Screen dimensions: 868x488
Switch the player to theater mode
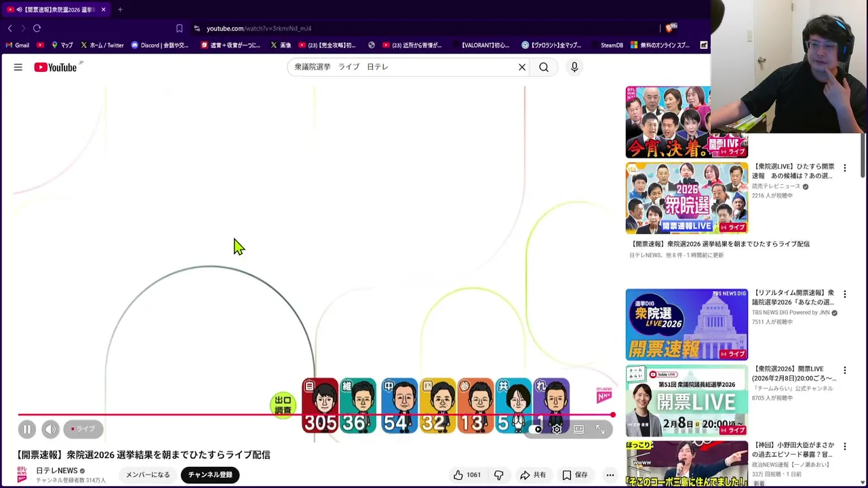[x=578, y=429]
